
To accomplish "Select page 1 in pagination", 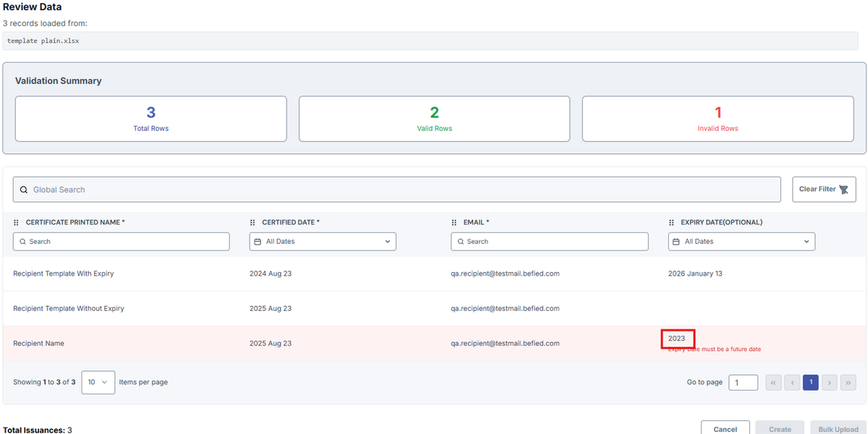I will coord(811,382).
